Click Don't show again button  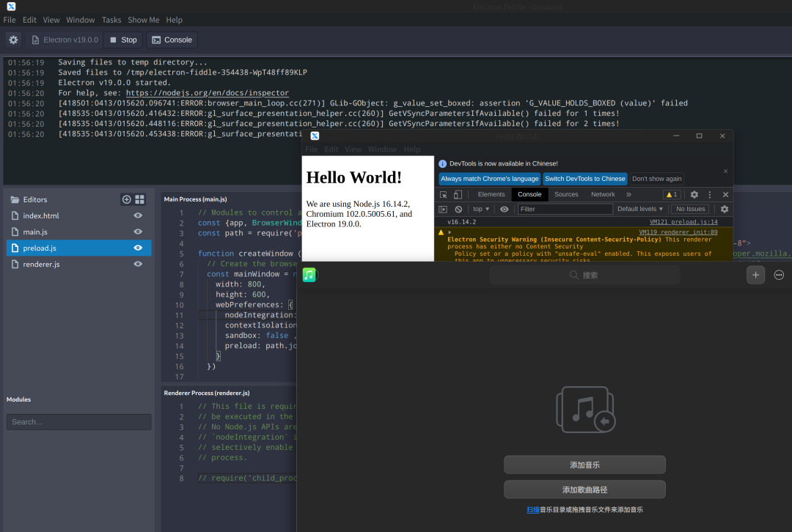tap(656, 179)
